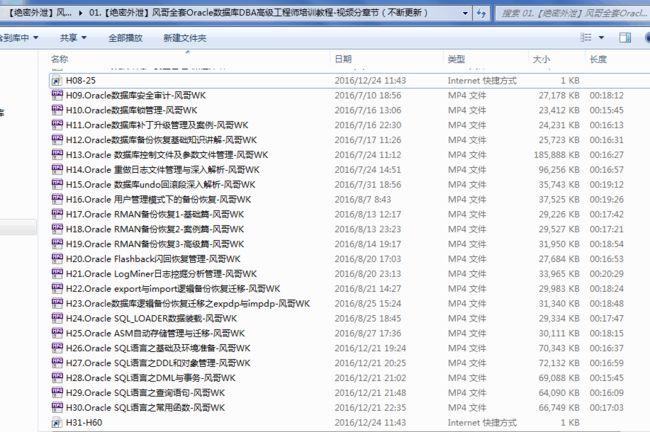650x432 pixels.
Task: Click the MP4 icon of H23.Oracle expdp file
Action: pyautogui.click(x=57, y=303)
